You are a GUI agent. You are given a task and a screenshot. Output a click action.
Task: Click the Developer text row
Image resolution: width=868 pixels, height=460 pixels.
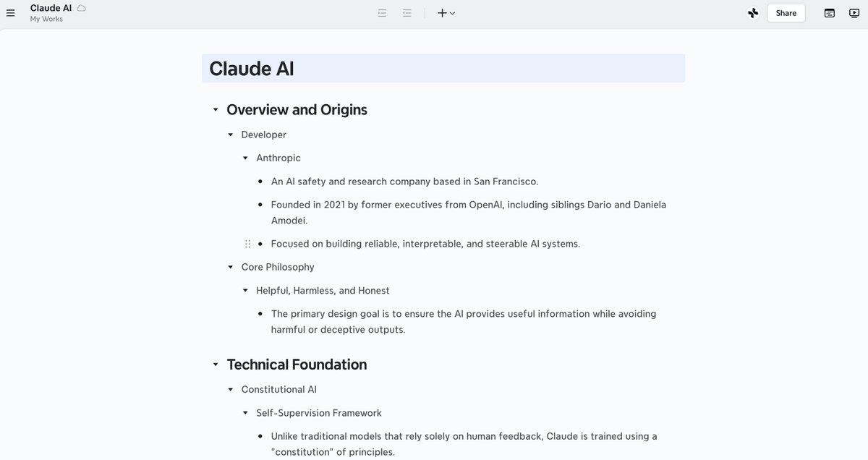click(x=264, y=135)
